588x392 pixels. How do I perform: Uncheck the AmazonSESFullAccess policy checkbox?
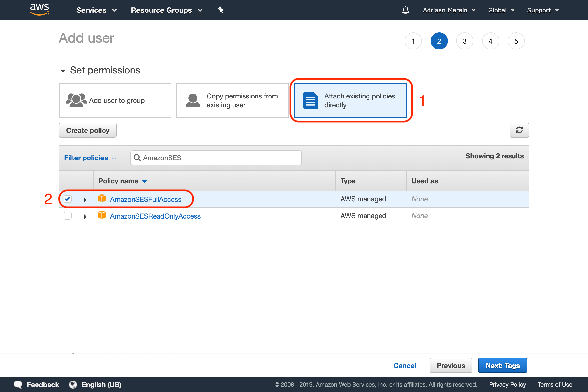point(68,199)
